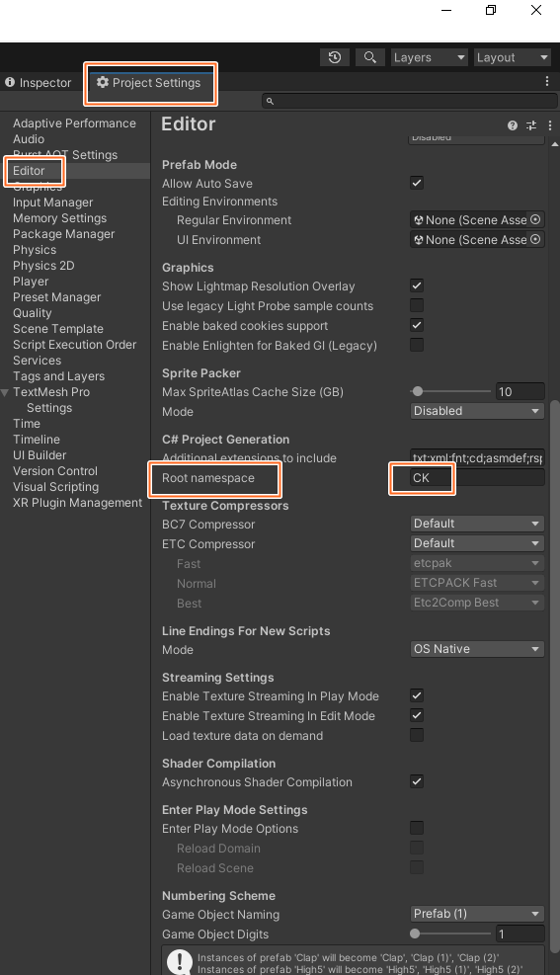Select Input Manager category
Viewport: 560px width, 975px height.
pyautogui.click(x=52, y=203)
